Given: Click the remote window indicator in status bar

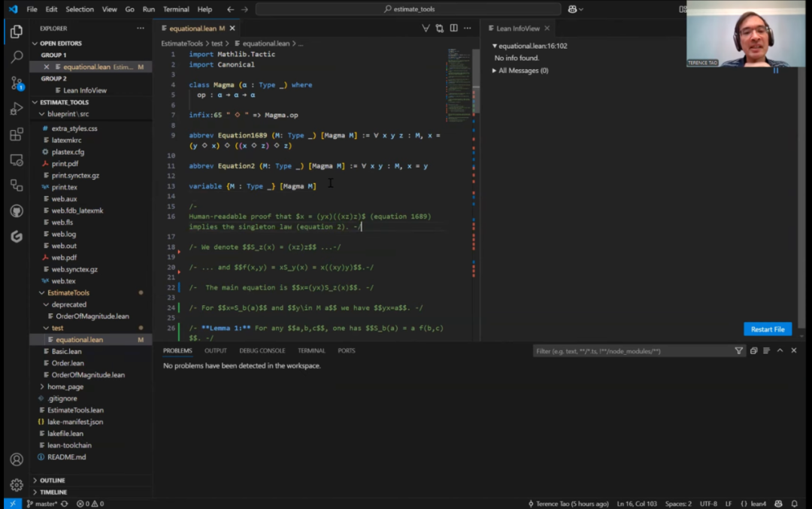Looking at the screenshot, I should [13, 503].
